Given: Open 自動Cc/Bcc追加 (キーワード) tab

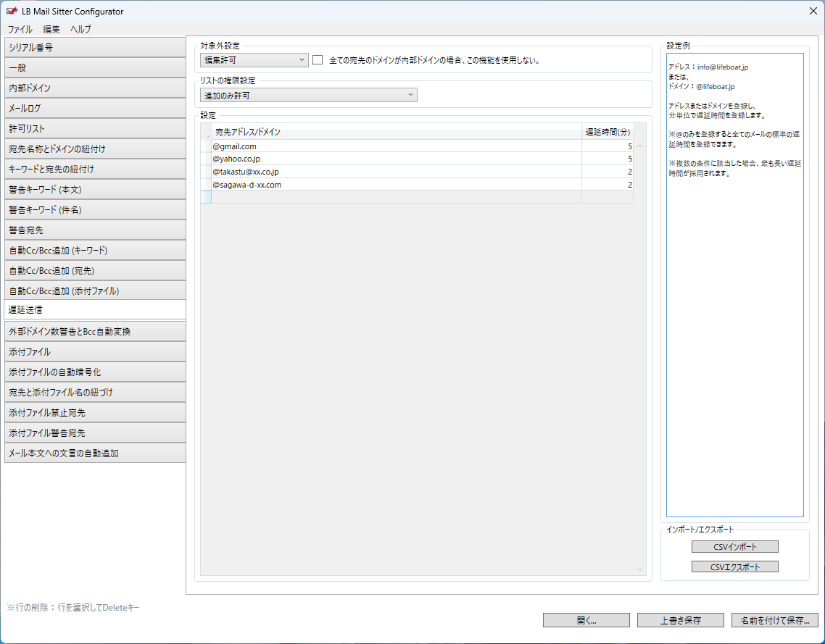Looking at the screenshot, I should (95, 250).
